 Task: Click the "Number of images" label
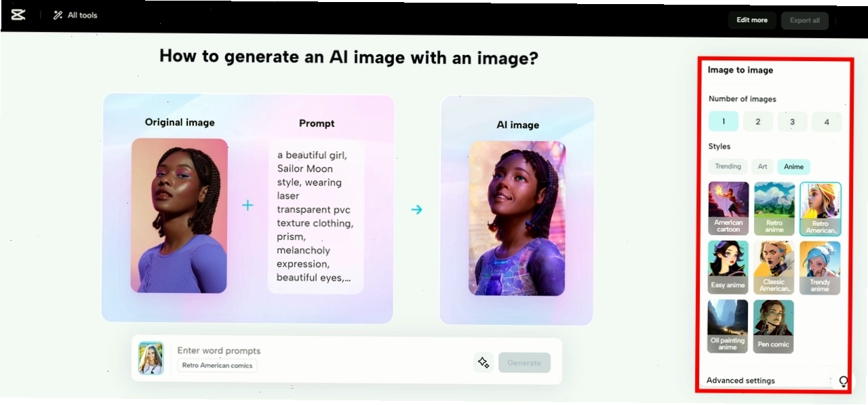point(743,99)
